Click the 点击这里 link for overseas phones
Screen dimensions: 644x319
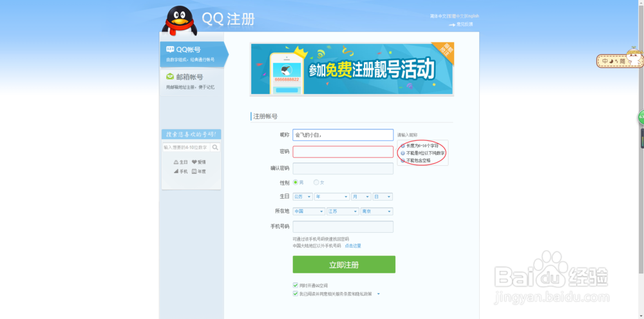(x=353, y=246)
